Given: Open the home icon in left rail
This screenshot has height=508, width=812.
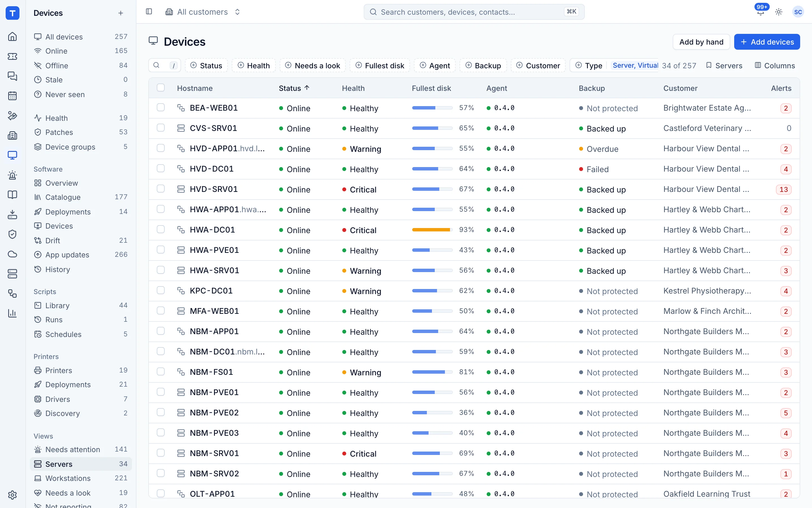Looking at the screenshot, I should (12, 36).
